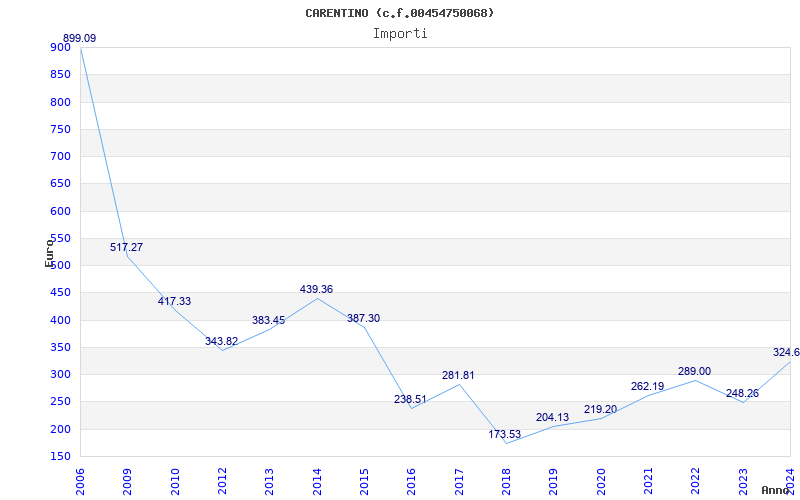800x500 pixels.
Task: Click the 173.53 minimum value label
Action: (x=505, y=435)
